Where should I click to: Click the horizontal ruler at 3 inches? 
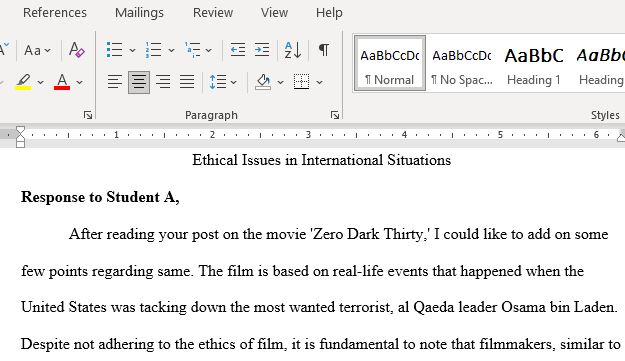click(x=308, y=135)
